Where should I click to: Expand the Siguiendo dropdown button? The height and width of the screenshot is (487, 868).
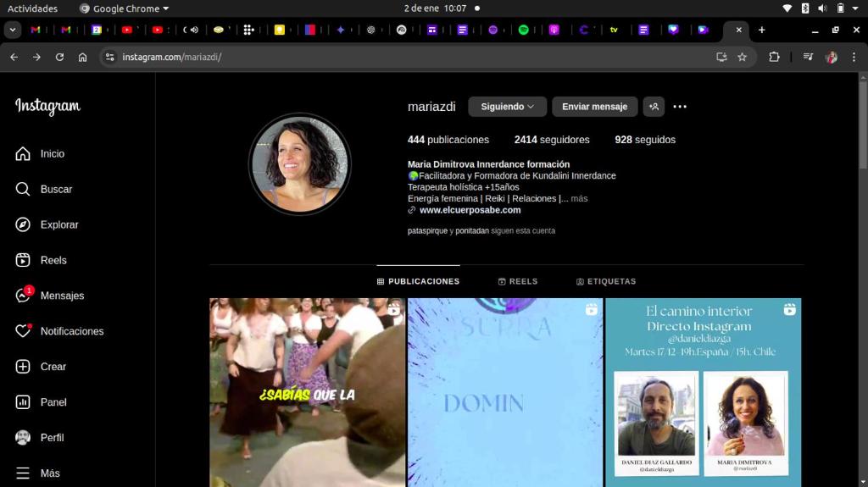507,107
